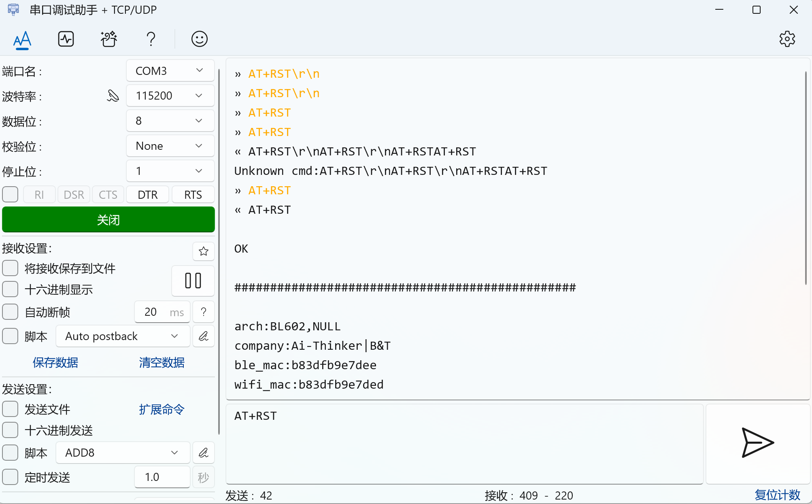812x504 pixels.
Task: Expand the ADD8 send script dropdown
Action: point(123,453)
